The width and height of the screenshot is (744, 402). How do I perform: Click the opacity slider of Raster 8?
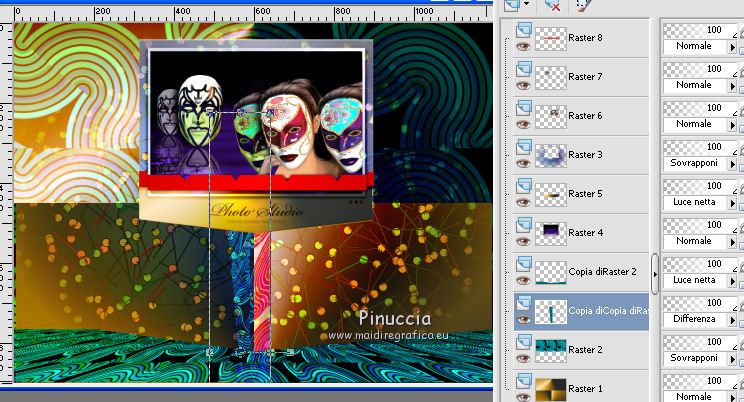(698, 30)
